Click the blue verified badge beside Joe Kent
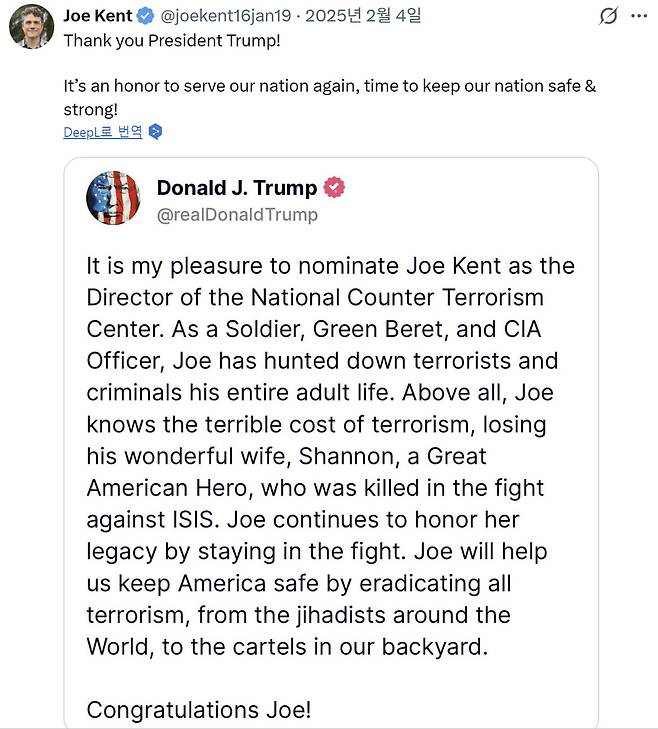658x729 pixels. pyautogui.click(x=144, y=16)
